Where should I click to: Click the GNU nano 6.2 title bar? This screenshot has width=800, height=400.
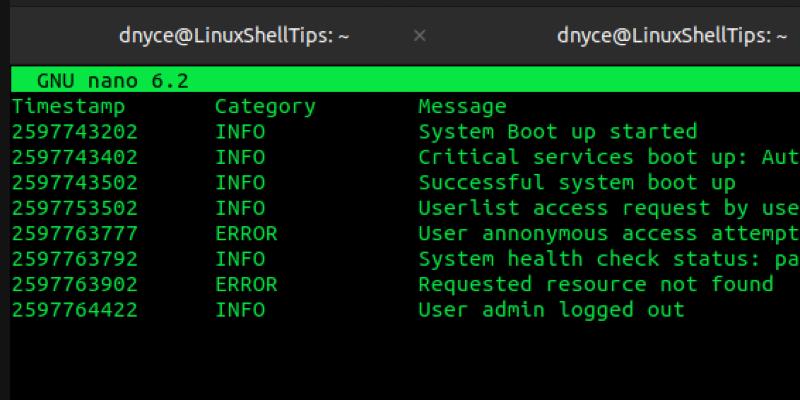(112, 80)
